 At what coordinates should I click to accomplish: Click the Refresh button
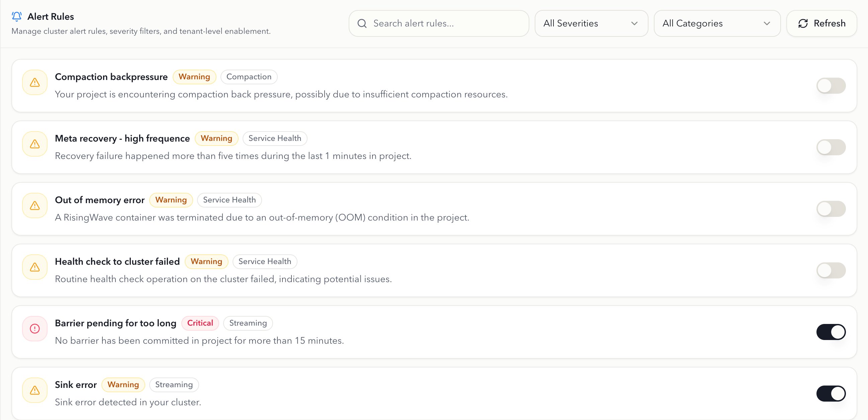click(821, 23)
